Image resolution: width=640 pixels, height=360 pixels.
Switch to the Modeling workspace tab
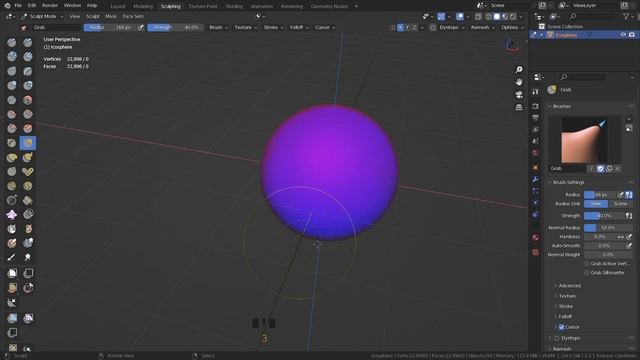143,6
